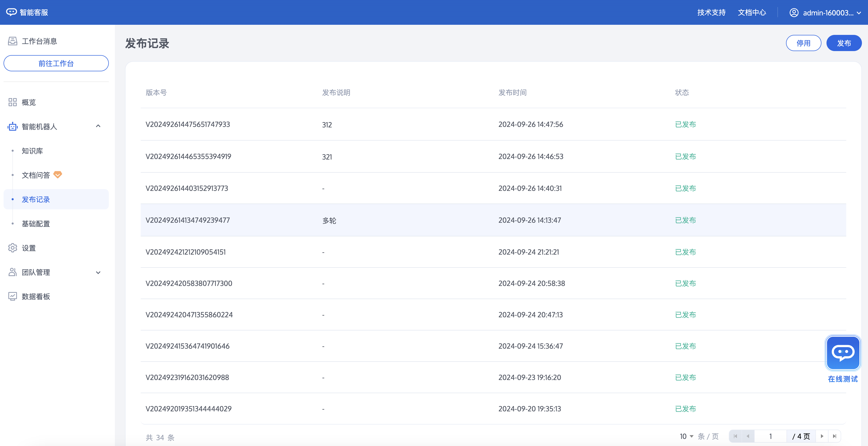Click the 发布 button

pyautogui.click(x=843, y=43)
